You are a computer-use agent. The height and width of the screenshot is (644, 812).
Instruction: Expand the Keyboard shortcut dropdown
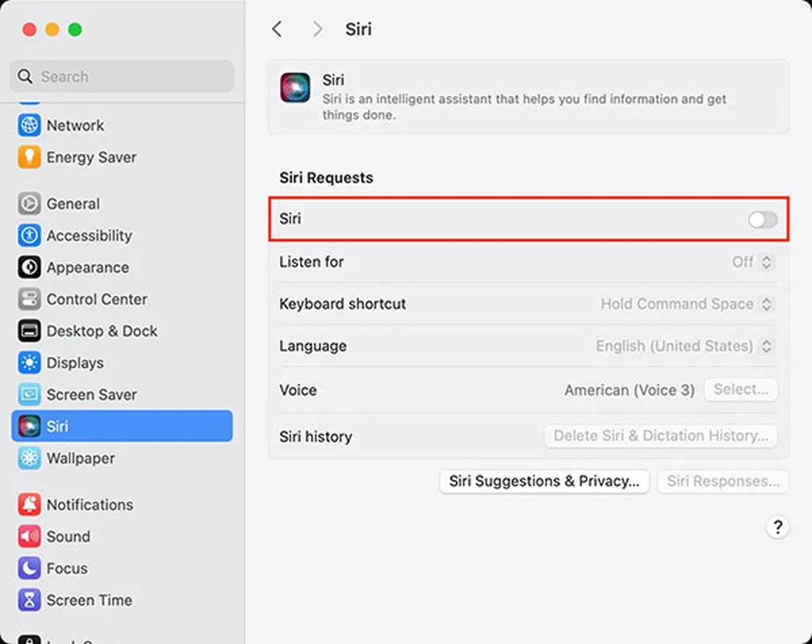coord(686,304)
